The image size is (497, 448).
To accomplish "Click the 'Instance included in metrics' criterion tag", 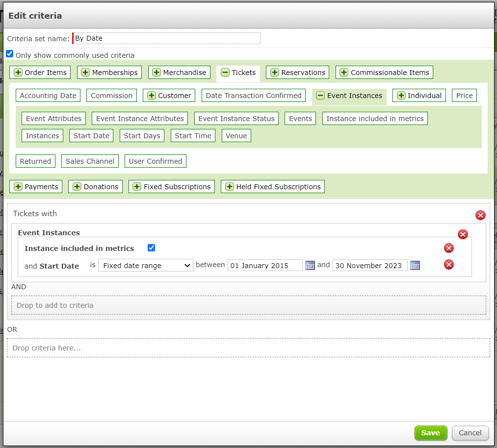I will click(x=375, y=119).
